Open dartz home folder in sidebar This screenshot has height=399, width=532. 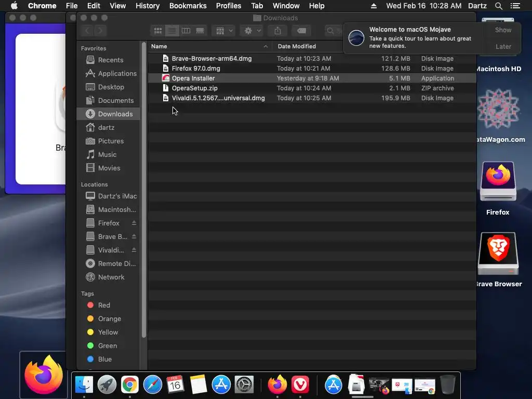108,128
